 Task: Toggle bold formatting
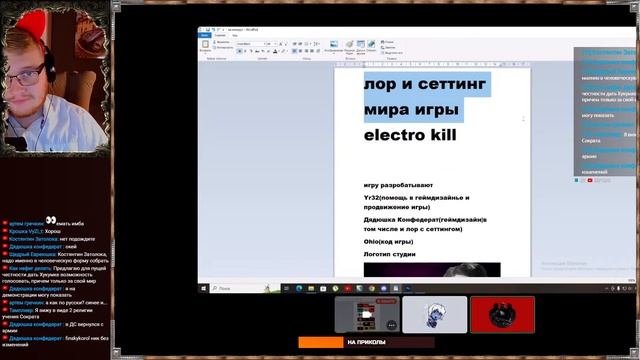tap(240, 51)
